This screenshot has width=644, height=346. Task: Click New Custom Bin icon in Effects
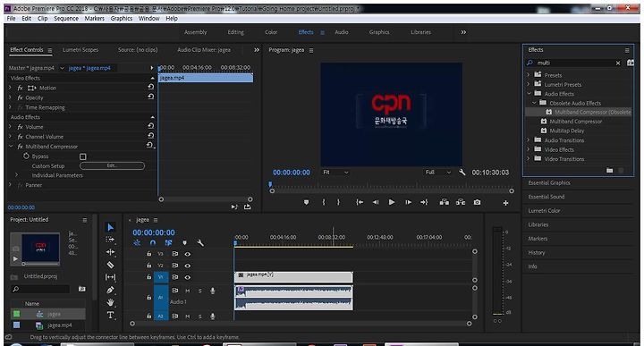[x=609, y=171]
